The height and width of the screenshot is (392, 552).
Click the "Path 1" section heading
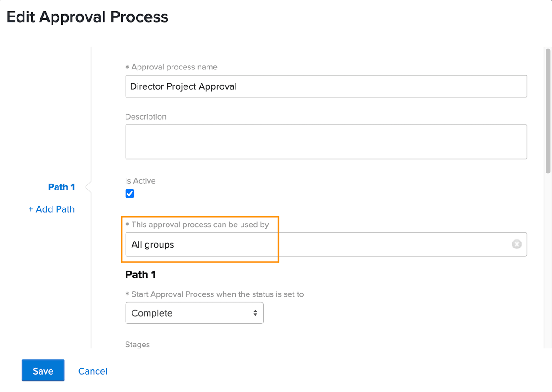click(x=140, y=275)
